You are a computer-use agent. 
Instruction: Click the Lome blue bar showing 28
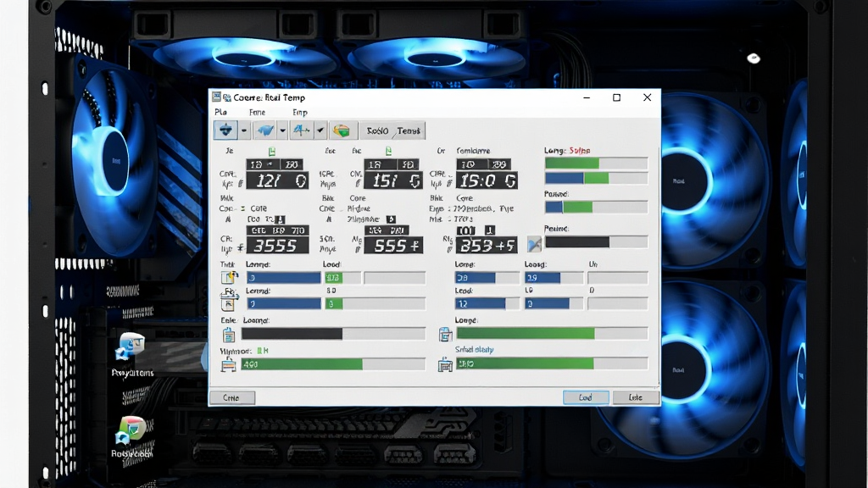tap(487, 278)
